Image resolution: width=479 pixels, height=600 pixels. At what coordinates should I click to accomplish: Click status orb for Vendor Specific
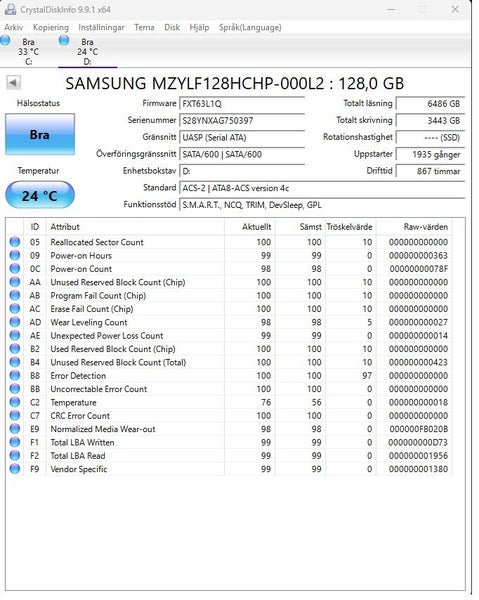[x=15, y=469]
